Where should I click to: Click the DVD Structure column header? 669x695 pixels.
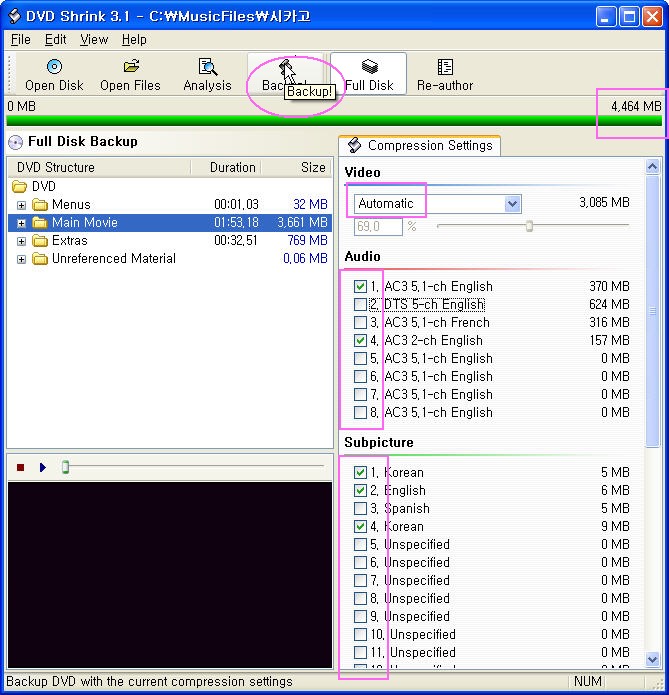click(99, 167)
